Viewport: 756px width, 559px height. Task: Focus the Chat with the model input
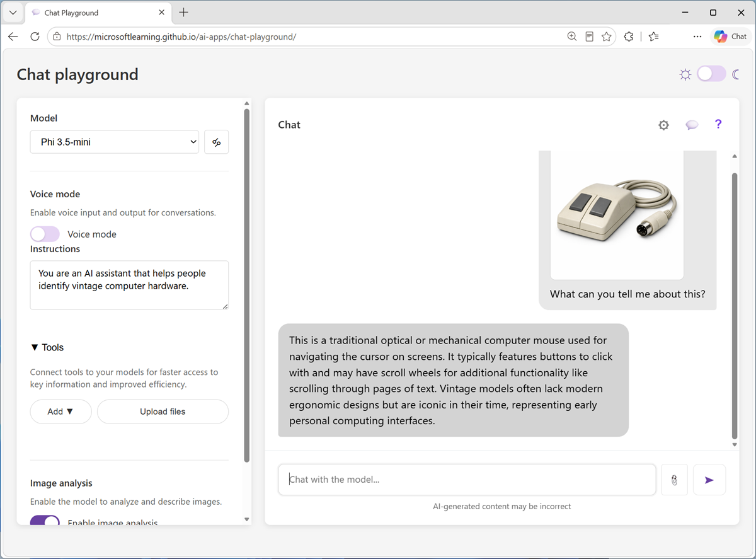[x=467, y=480]
